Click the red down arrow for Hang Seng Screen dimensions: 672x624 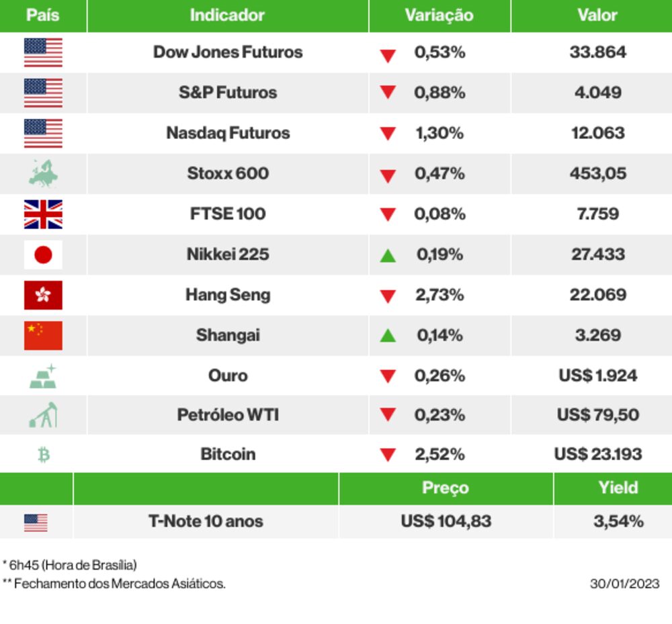(388, 296)
